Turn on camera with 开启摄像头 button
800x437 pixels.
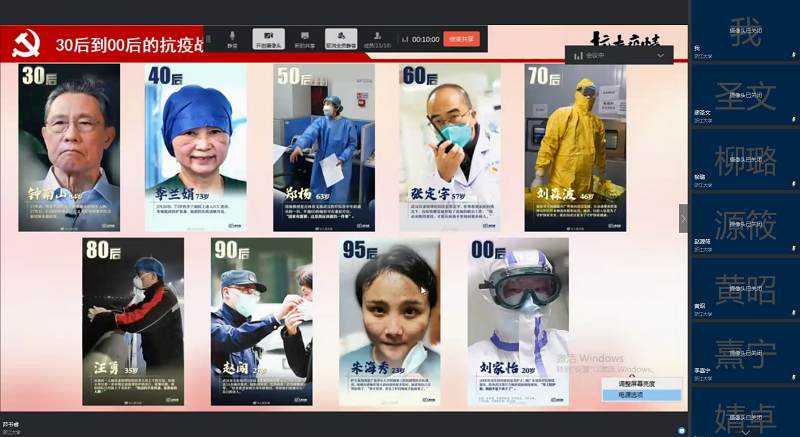click(x=268, y=38)
